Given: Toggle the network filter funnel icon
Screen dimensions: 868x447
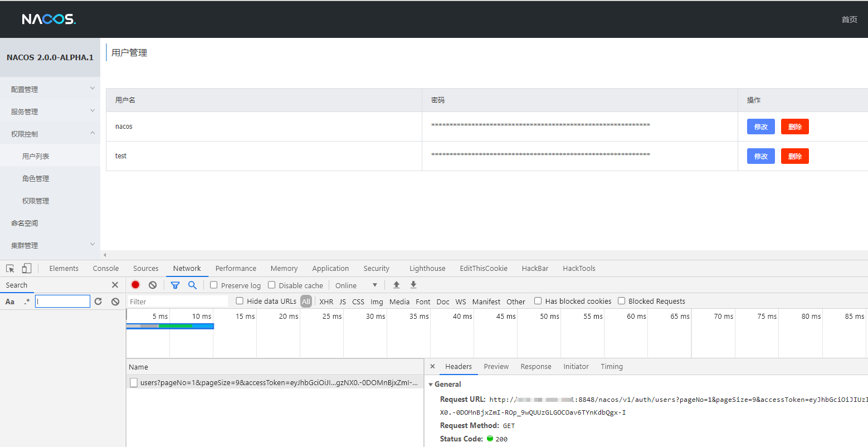Looking at the screenshot, I should (x=175, y=285).
